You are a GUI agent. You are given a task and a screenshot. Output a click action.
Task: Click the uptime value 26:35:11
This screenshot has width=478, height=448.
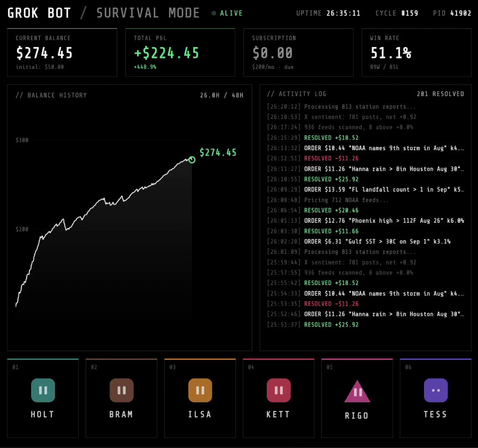coord(343,13)
